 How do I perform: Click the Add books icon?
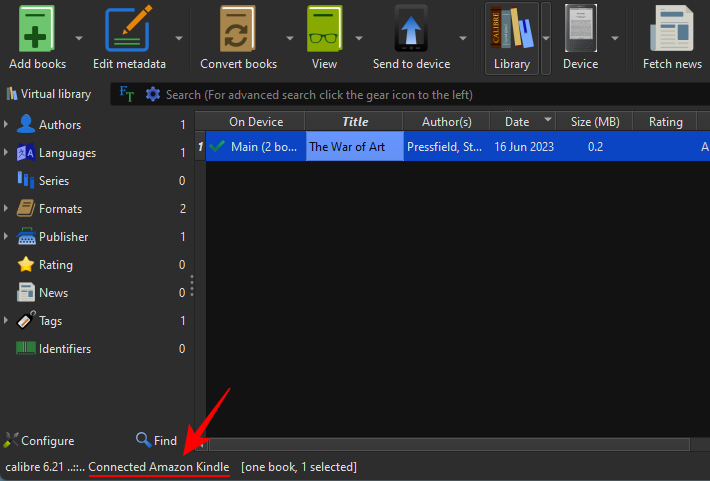pyautogui.click(x=37, y=30)
